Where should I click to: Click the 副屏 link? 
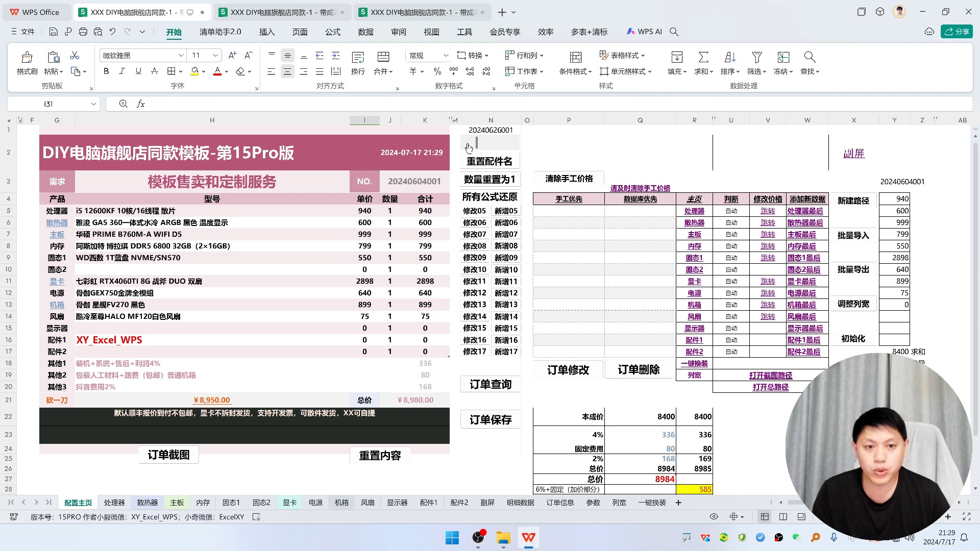click(x=854, y=154)
